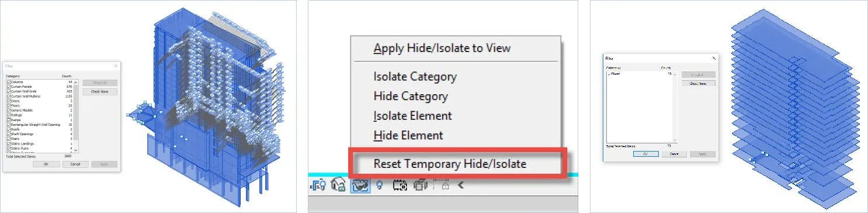This screenshot has width=868, height=213.
Task: Click OK in the right Filter dialog
Action: [645, 153]
